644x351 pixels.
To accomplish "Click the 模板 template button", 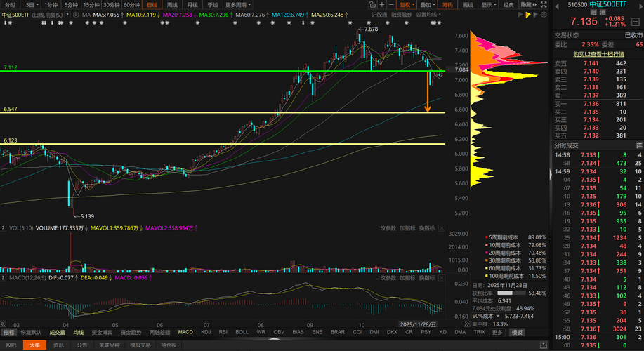I will point(517,333).
